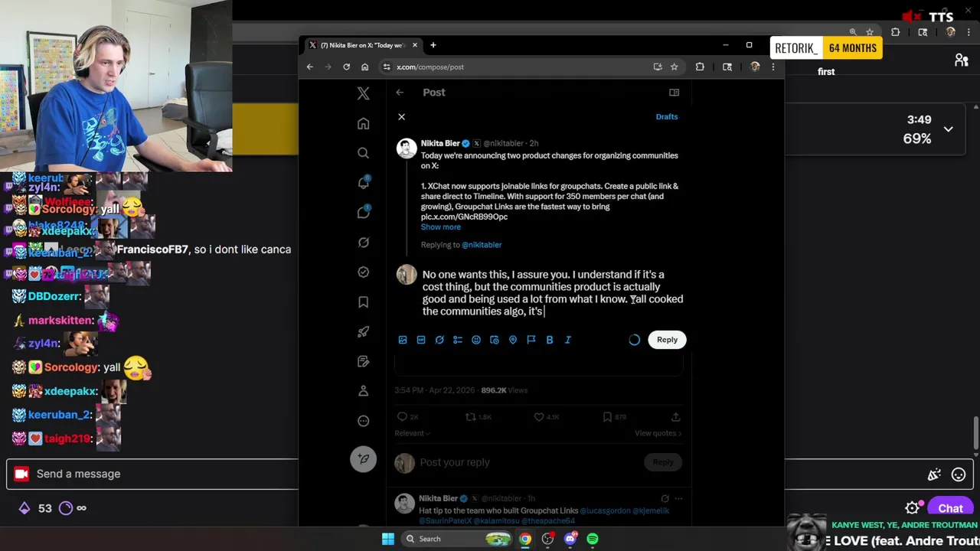Open Explore search in X sidebar
Viewport: 980px width, 551px height.
pos(363,153)
